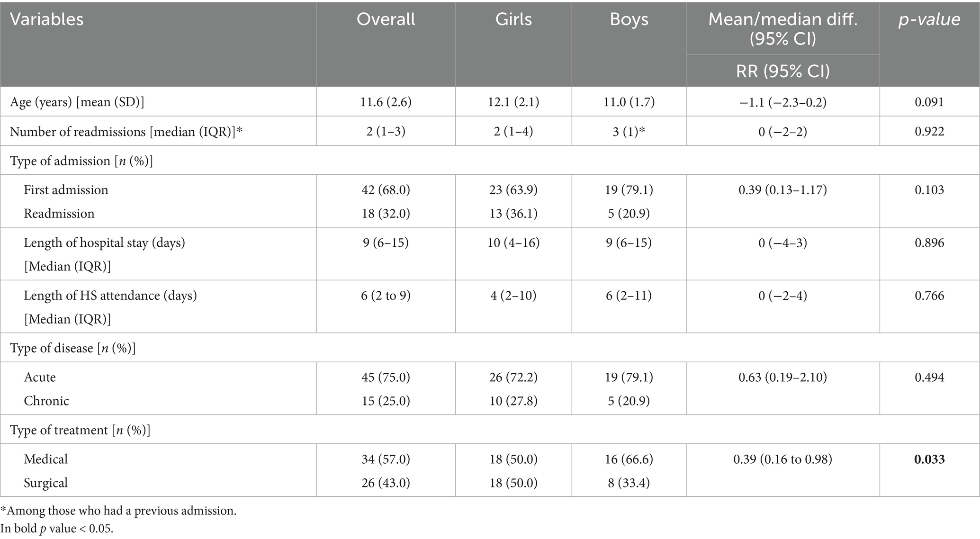Select the p-value column header
Screen dimensions: 980x539
pyautogui.click(x=929, y=19)
